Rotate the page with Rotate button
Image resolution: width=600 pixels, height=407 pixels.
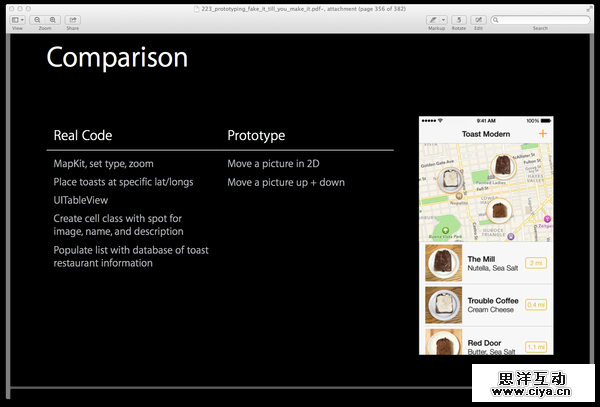(x=458, y=20)
